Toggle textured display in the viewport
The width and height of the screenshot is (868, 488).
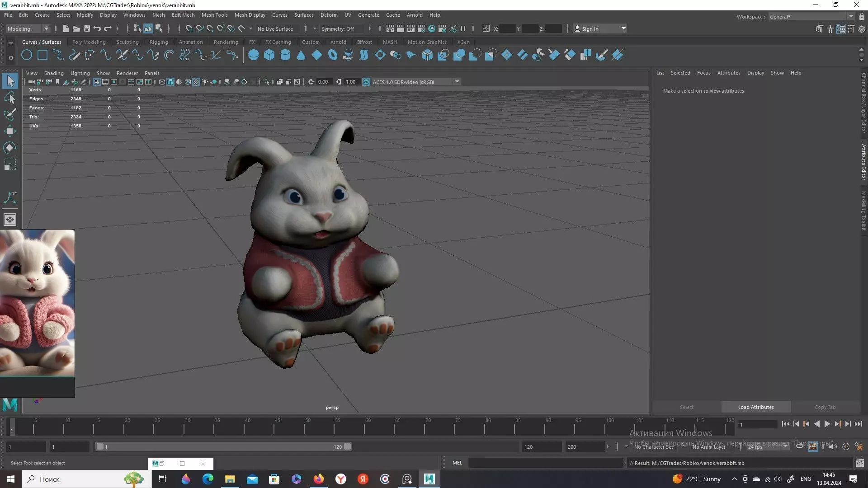pos(196,82)
